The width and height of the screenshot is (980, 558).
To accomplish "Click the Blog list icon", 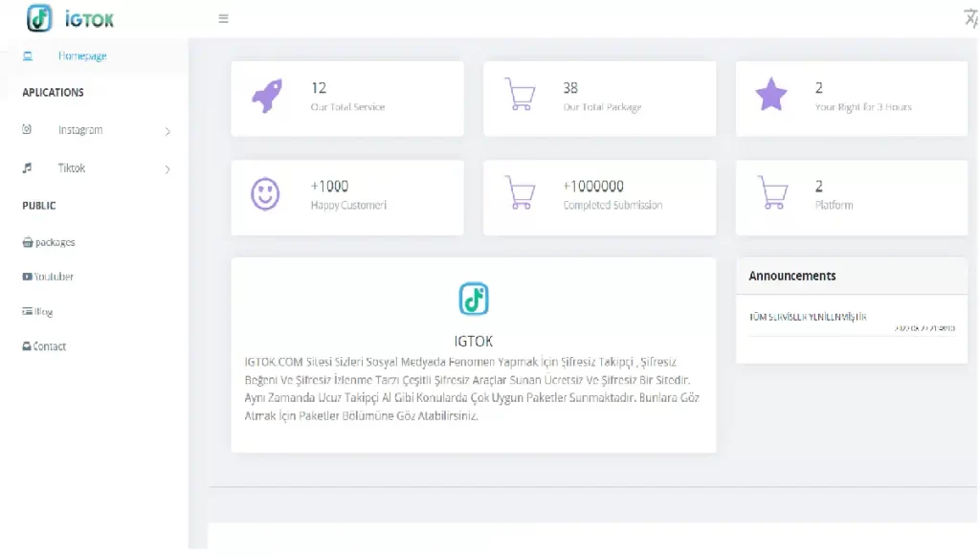I will (27, 310).
